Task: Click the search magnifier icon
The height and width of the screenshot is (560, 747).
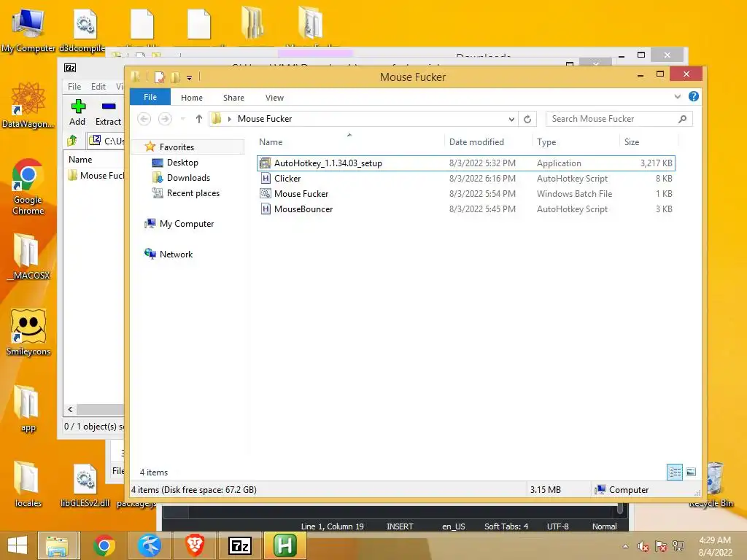Action: tap(683, 119)
